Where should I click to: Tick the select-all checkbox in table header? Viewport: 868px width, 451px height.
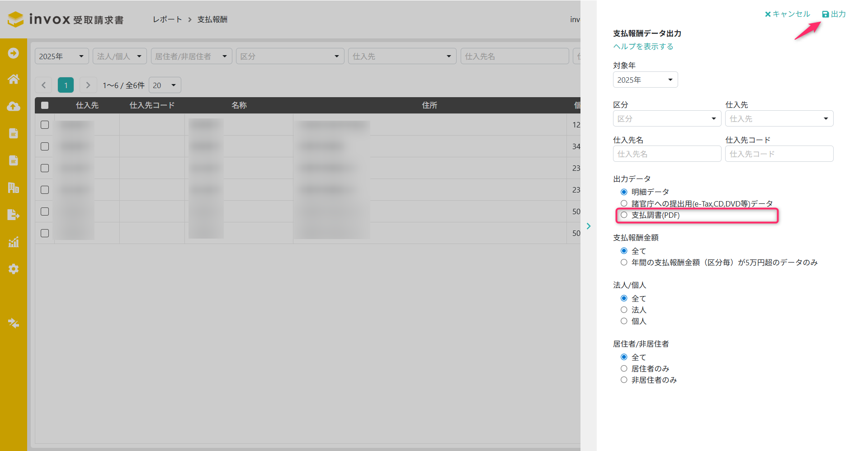45,105
